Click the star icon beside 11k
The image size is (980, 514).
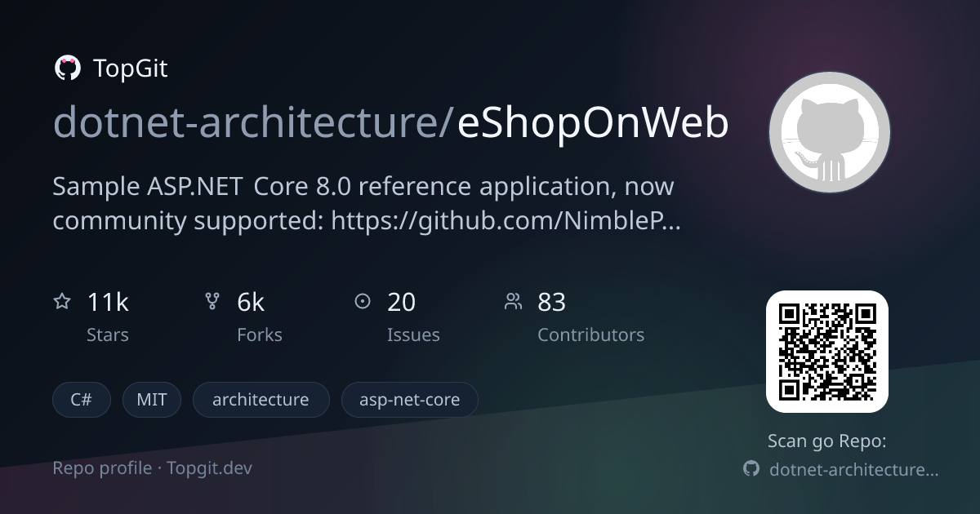click(x=62, y=302)
